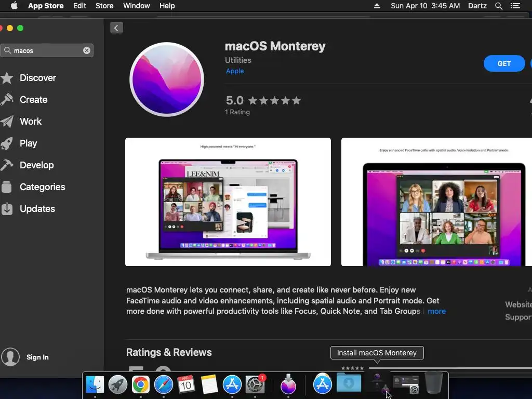The image size is (532, 399).
Task: Open the Window menu
Action: 137,6
